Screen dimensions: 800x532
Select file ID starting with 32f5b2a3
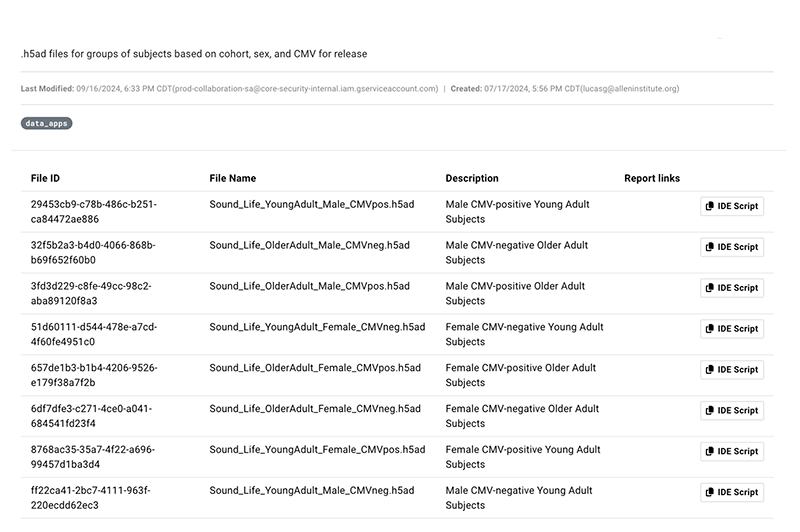(x=93, y=252)
